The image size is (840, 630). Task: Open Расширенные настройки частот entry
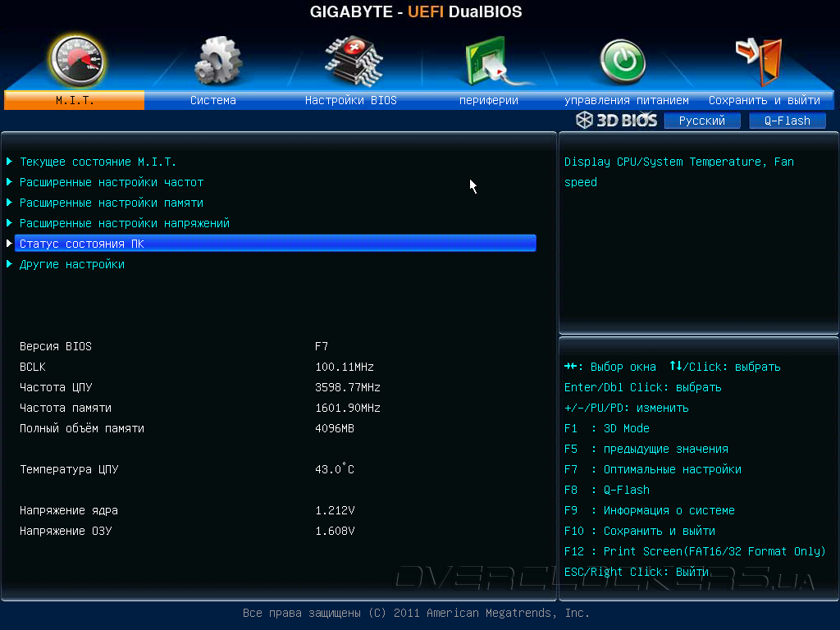[x=112, y=182]
